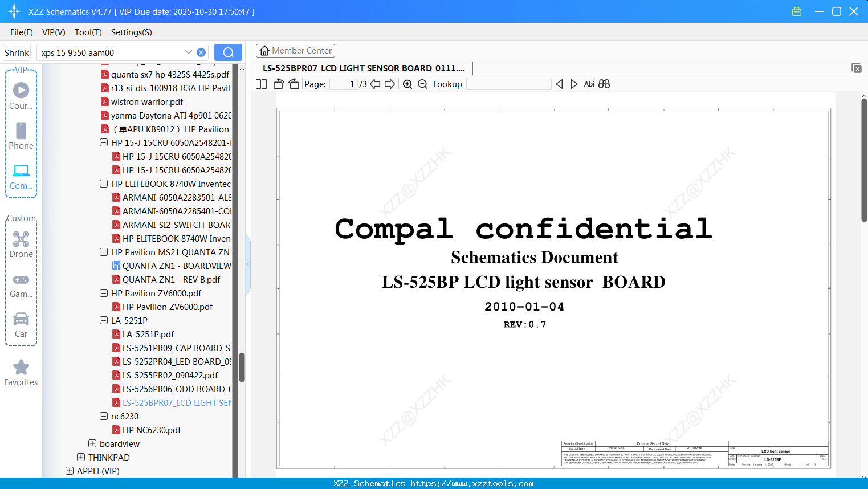Click the binoculars search icon

[x=604, y=84]
